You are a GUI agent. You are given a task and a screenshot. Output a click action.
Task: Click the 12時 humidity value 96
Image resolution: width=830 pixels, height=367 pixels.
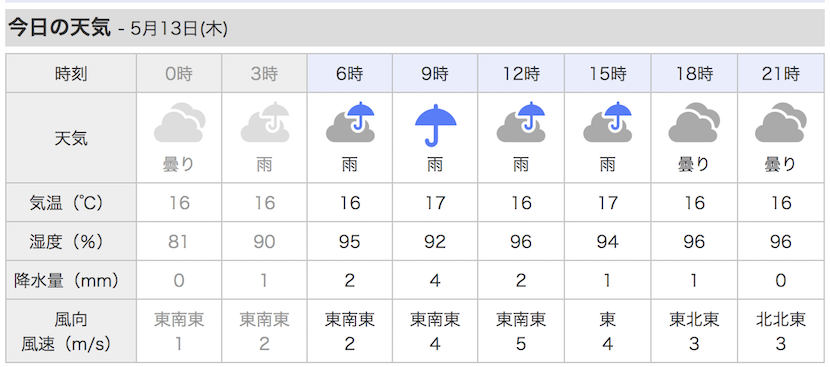tap(521, 242)
